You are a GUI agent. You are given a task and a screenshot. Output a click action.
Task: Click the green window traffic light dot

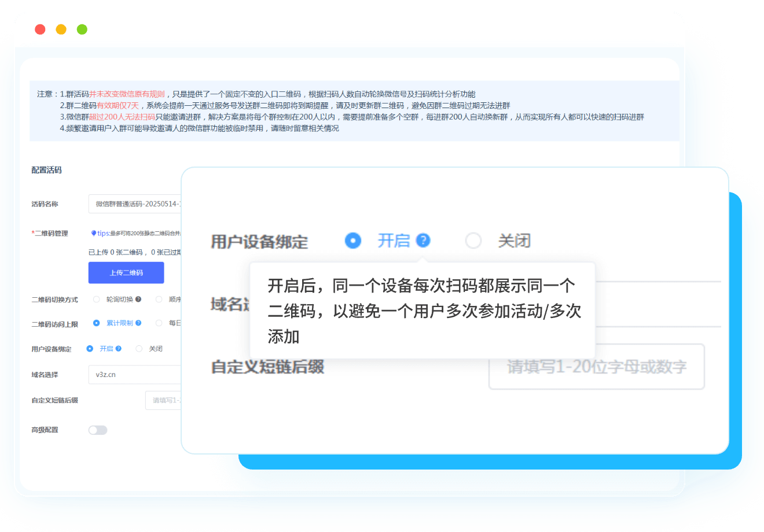coord(82,29)
